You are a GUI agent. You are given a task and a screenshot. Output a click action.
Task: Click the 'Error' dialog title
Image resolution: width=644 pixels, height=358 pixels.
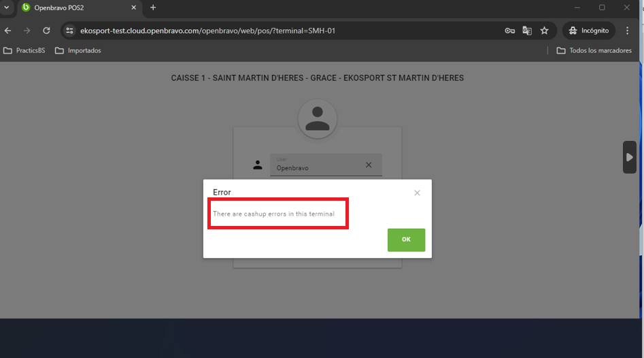(222, 192)
